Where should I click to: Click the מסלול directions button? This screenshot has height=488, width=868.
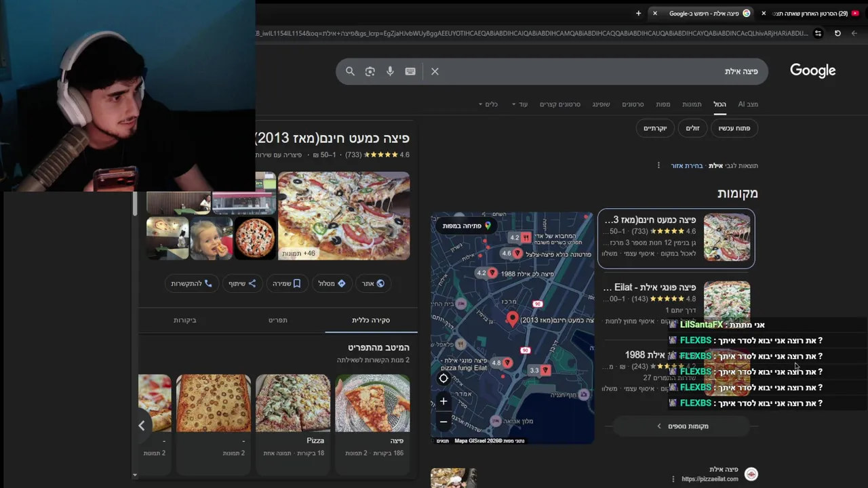pyautogui.click(x=332, y=283)
